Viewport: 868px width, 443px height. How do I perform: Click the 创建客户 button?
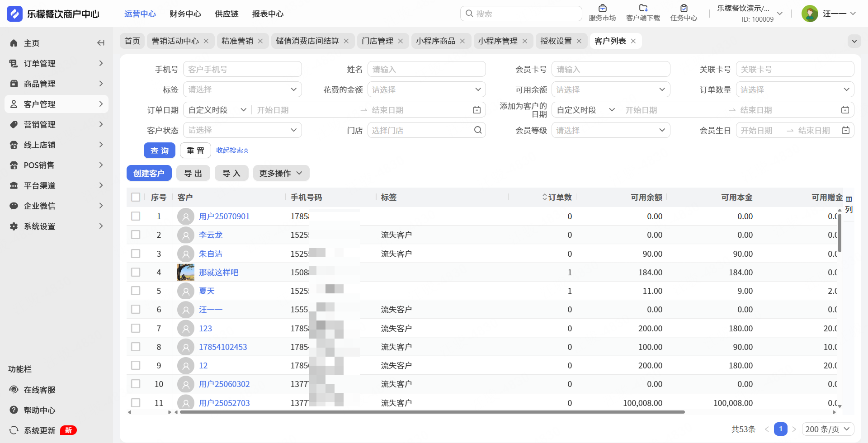tap(149, 173)
